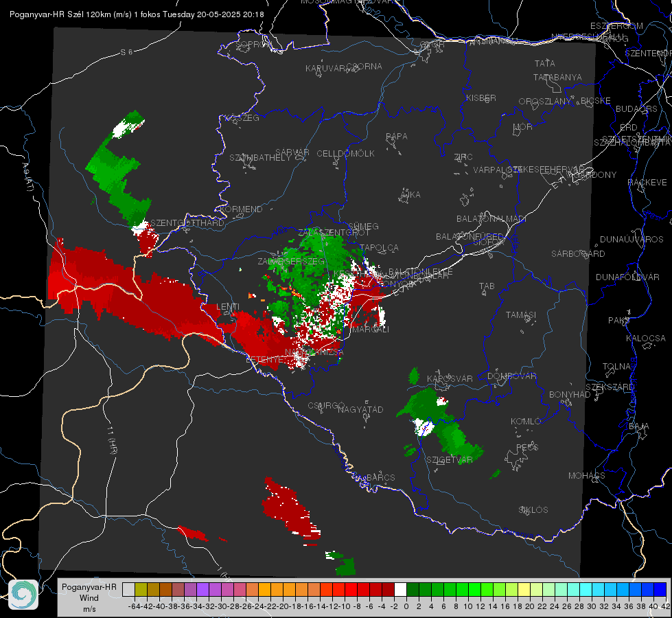Click the ZALAEGERSZEG city label

[x=291, y=261]
